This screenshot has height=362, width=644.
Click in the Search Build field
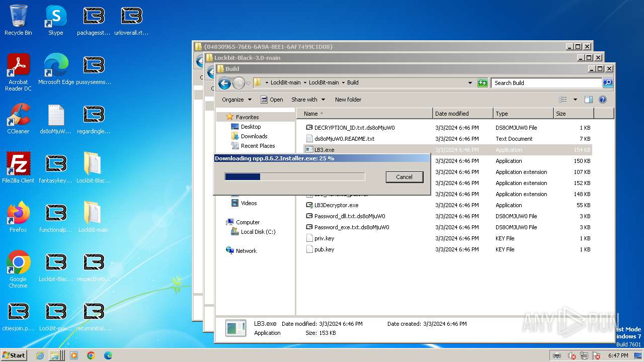tap(547, 83)
